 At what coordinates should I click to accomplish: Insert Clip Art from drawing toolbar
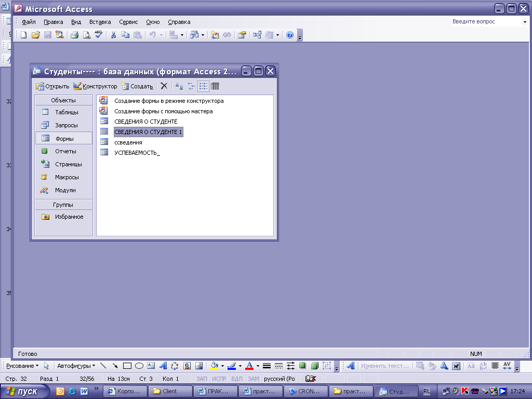tap(187, 366)
